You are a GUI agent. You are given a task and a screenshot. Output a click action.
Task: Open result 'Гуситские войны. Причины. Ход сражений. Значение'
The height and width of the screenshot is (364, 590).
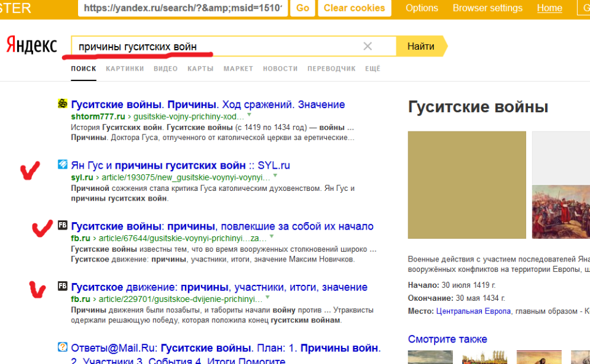coord(208,104)
